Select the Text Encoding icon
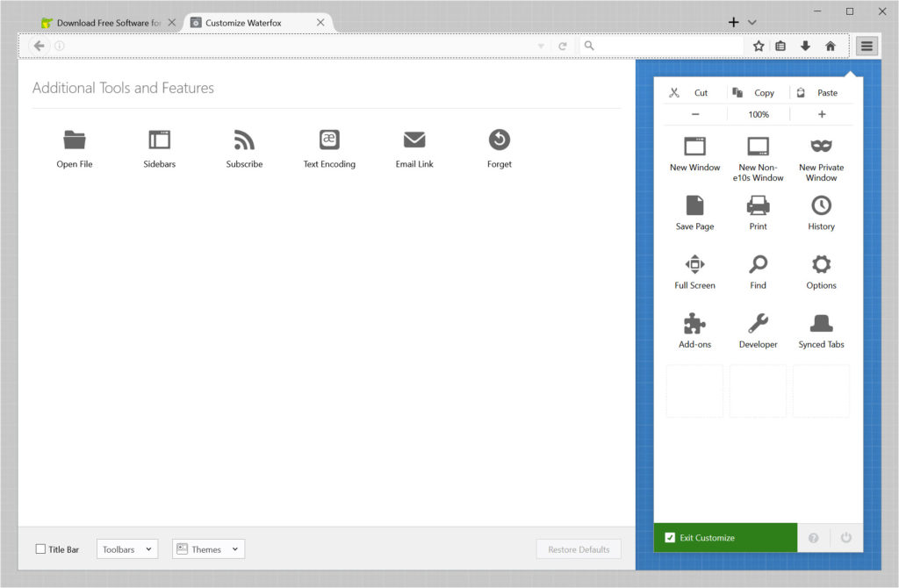Viewport: 899px width, 588px height. click(328, 140)
